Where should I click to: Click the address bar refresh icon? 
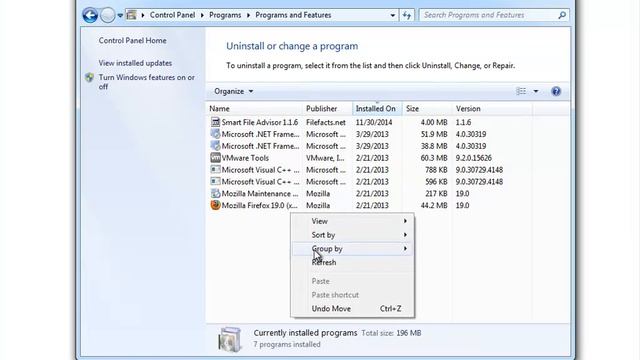tap(407, 16)
